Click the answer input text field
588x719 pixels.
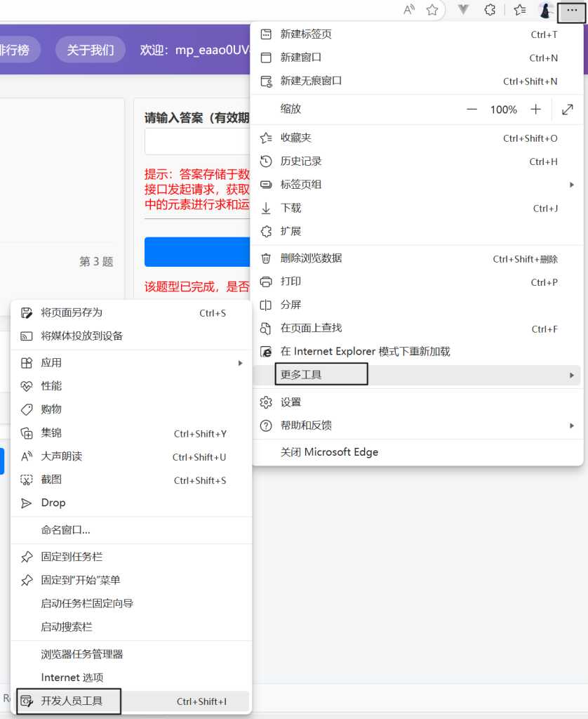pos(198,142)
